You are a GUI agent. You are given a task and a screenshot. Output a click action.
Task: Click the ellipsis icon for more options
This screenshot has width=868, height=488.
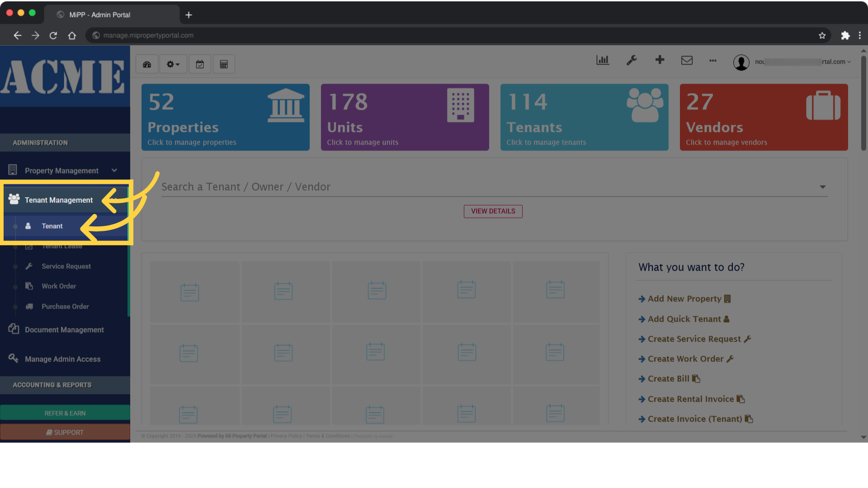(x=713, y=61)
